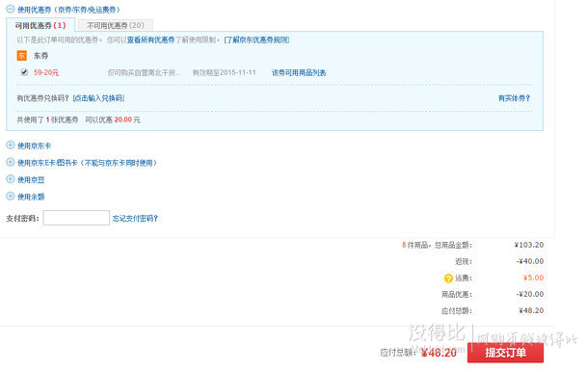Screen dimensions: 588x372
Task: Click the plus icon beside 使用京豆
Action: point(11,179)
